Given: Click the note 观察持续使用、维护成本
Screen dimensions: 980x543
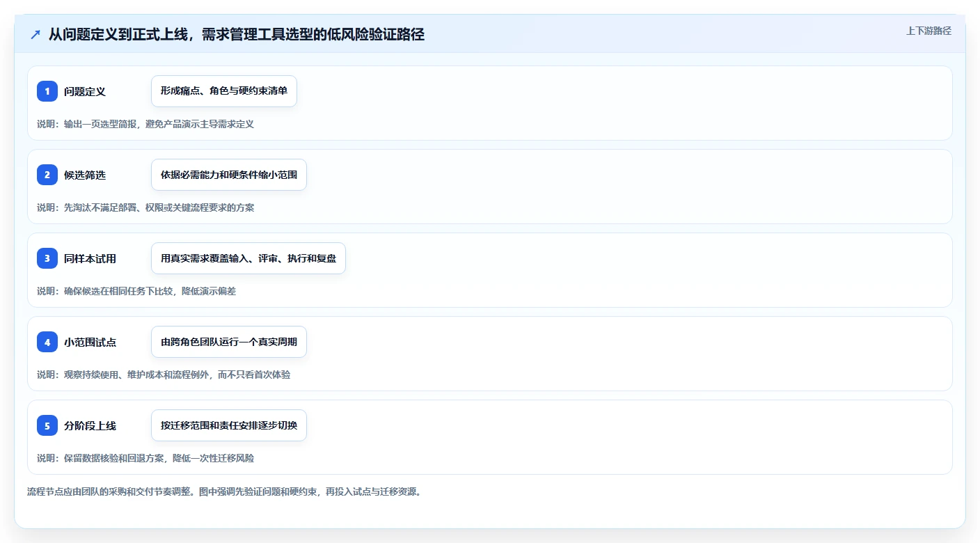Looking at the screenshot, I should pos(164,375).
